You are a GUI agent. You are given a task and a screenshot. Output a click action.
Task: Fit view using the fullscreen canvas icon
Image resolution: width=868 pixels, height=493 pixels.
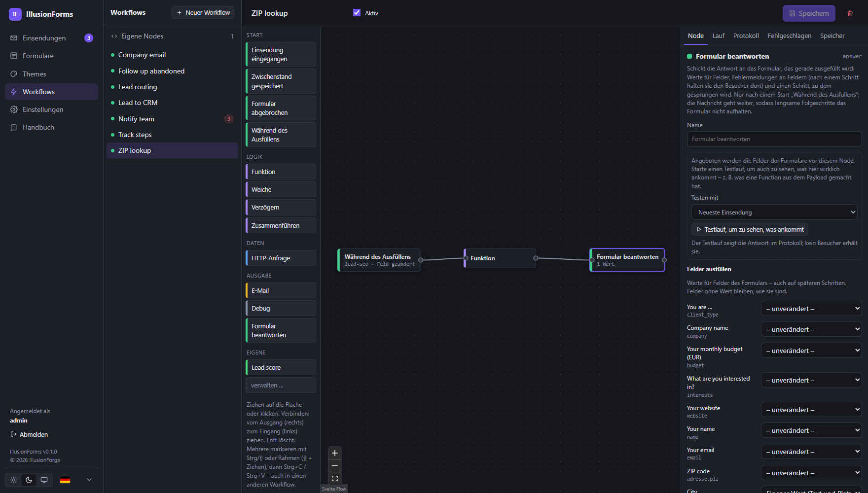(x=335, y=479)
